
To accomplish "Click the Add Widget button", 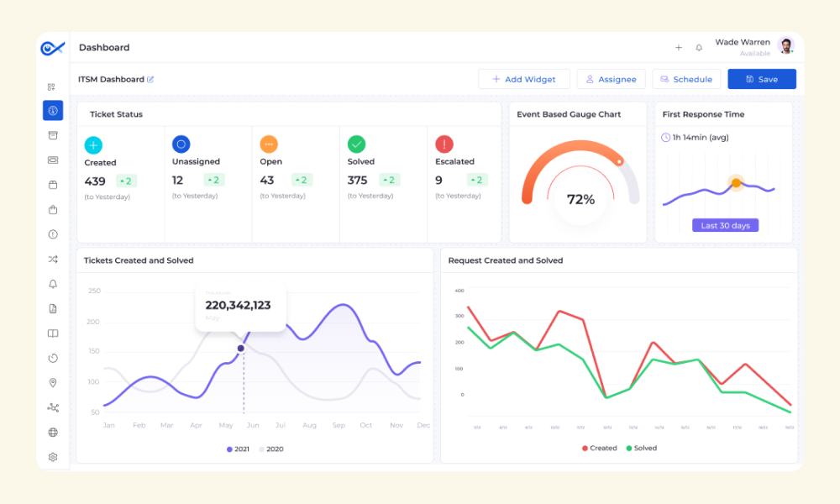I will (x=524, y=79).
